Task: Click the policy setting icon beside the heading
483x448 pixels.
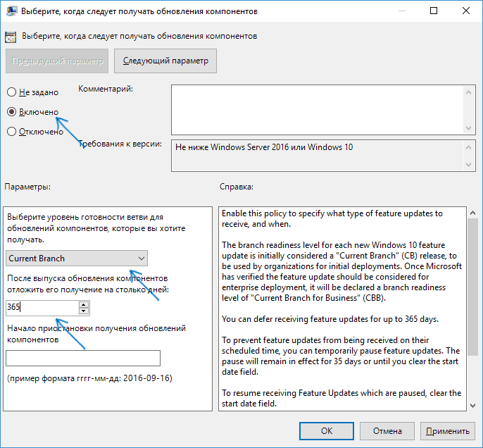Action: click(11, 37)
